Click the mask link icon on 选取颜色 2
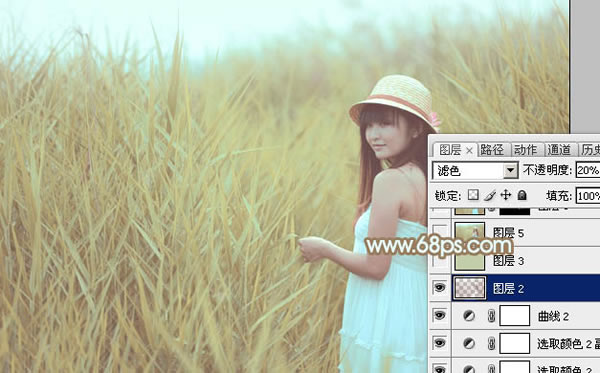 [x=492, y=344]
